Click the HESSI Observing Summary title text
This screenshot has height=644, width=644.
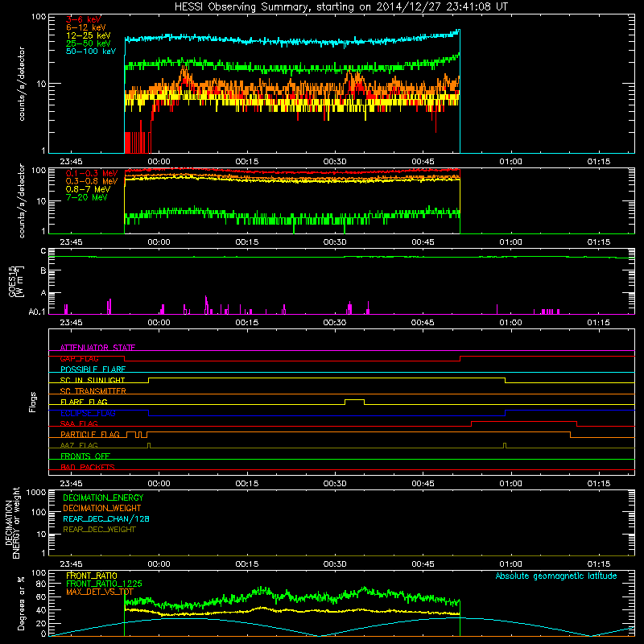(x=341, y=7)
